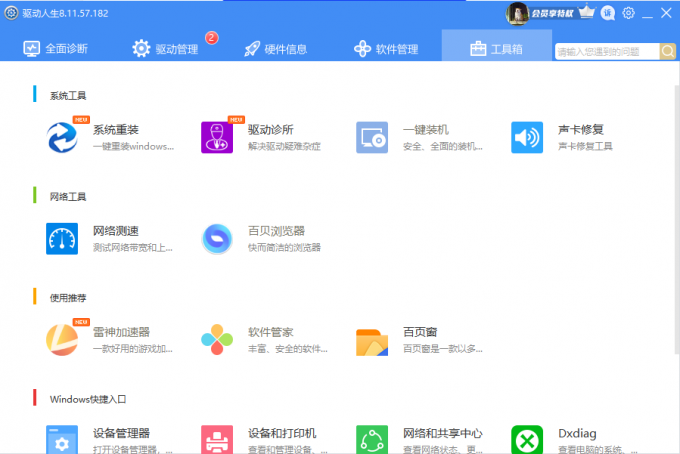Open the 声卡修复 speaker icon
The height and width of the screenshot is (454, 680).
(527, 137)
